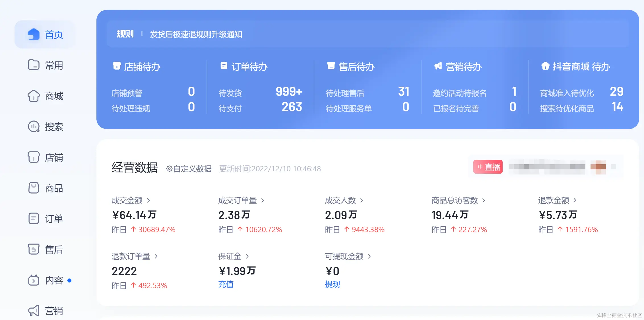Open the 常用 folder icon in sidebar

[34, 65]
